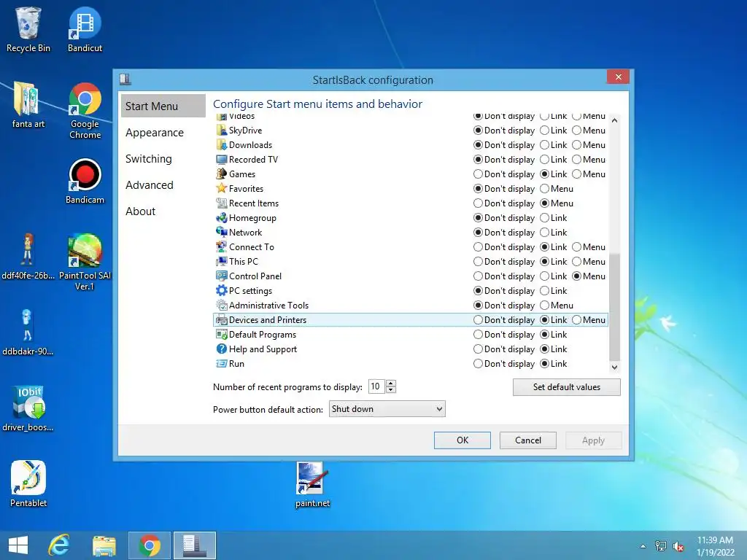This screenshot has height=560, width=747.
Task: Click the scroll up arrow of the list
Action: click(x=614, y=120)
